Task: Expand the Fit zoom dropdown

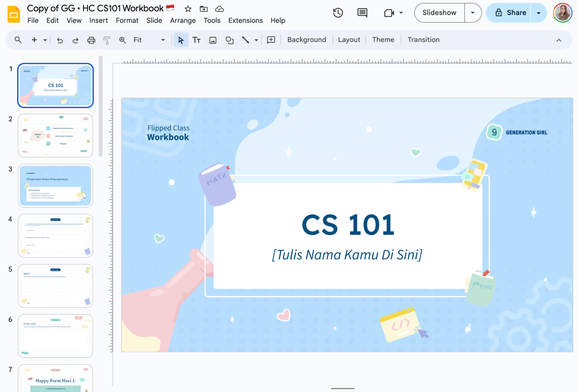Action: (163, 40)
